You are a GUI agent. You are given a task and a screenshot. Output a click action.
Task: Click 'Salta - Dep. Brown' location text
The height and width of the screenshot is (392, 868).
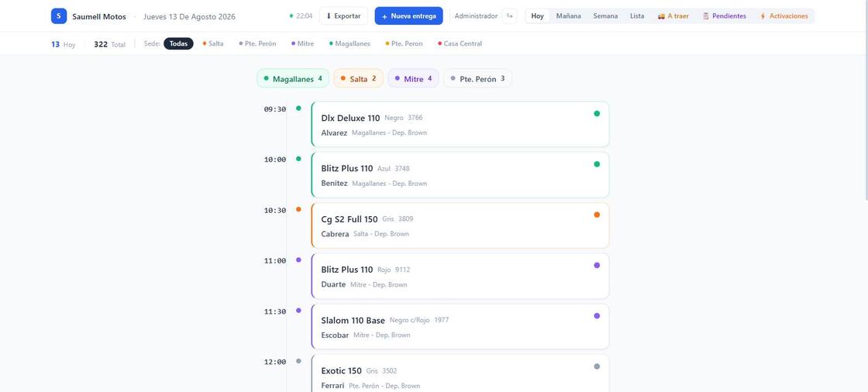(381, 234)
